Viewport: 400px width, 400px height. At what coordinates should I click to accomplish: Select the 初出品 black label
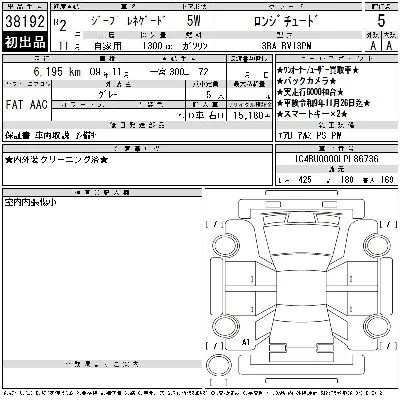pyautogui.click(x=25, y=42)
